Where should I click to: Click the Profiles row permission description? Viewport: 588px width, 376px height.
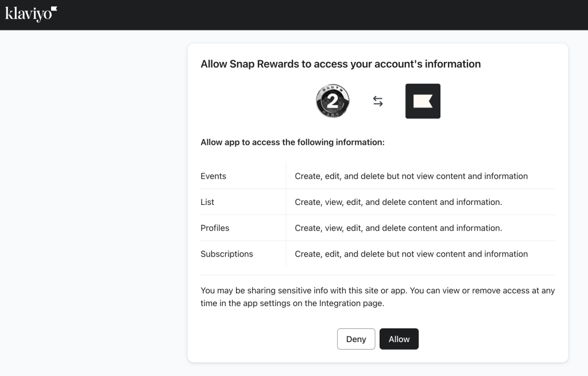click(x=399, y=228)
